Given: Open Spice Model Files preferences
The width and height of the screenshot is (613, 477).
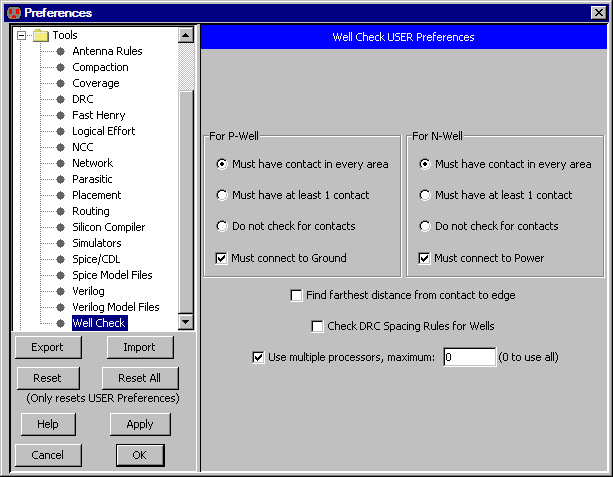Looking at the screenshot, I should coord(112,275).
